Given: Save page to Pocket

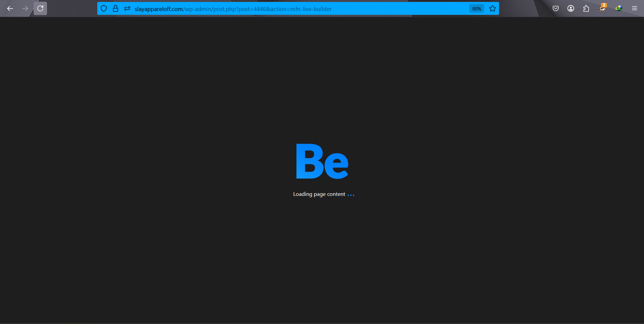Looking at the screenshot, I should (556, 8).
